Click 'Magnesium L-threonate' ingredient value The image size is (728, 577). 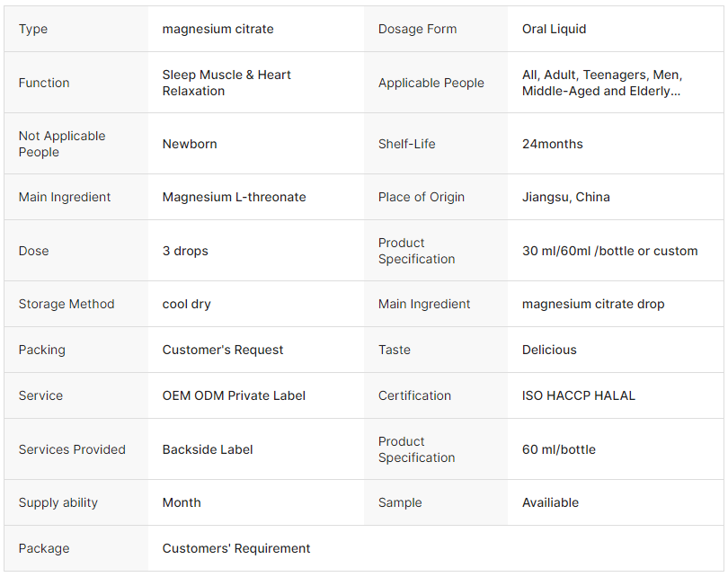(x=234, y=197)
